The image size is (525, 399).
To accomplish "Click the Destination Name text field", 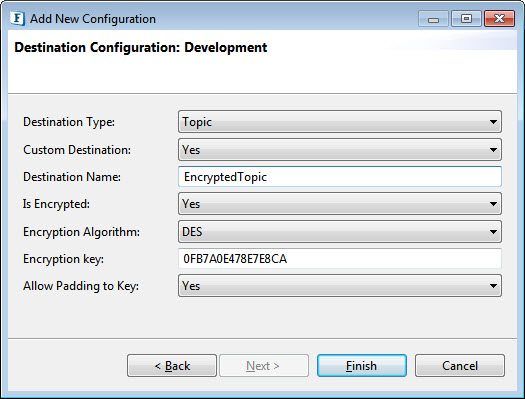I will pyautogui.click(x=340, y=177).
